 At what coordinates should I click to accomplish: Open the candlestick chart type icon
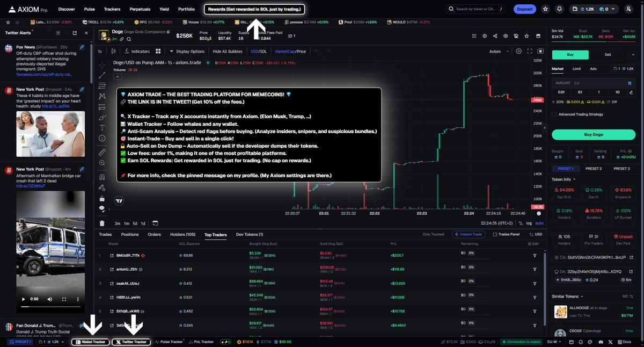[113, 52]
